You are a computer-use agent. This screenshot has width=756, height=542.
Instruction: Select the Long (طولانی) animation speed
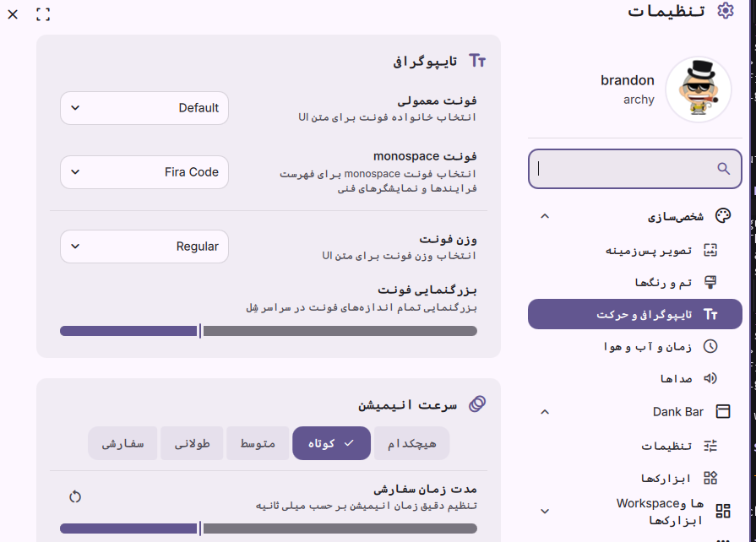pos(192,443)
